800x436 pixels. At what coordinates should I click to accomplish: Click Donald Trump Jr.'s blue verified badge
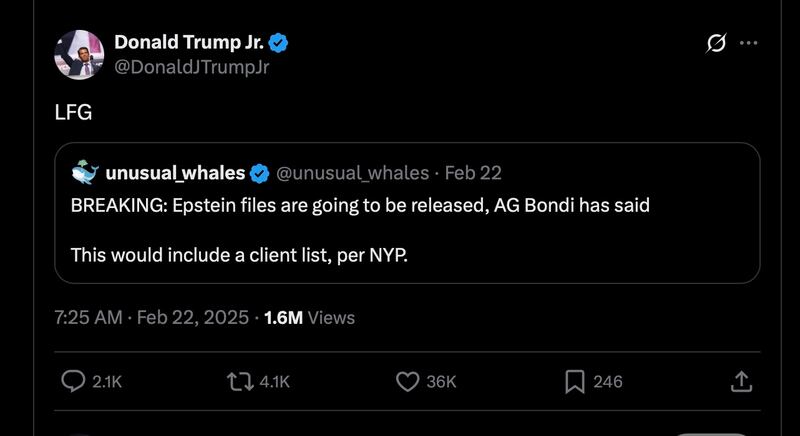pos(281,42)
